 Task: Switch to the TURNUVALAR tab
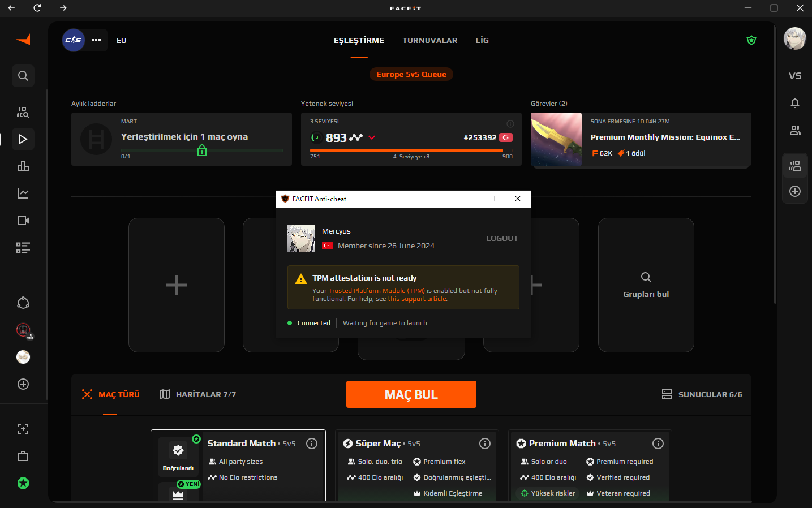430,40
